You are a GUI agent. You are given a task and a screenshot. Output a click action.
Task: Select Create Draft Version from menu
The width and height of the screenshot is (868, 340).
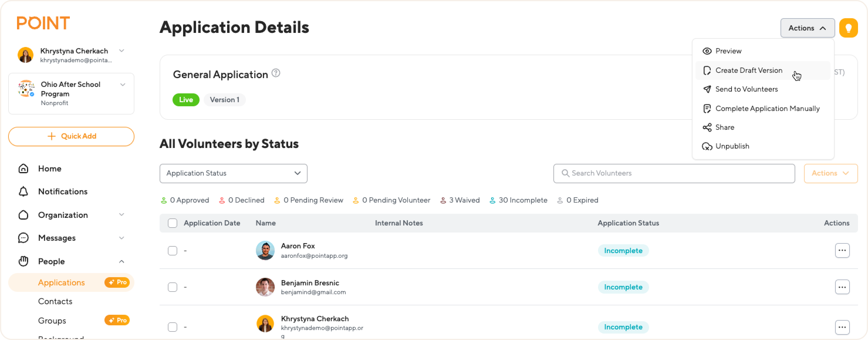pyautogui.click(x=748, y=70)
